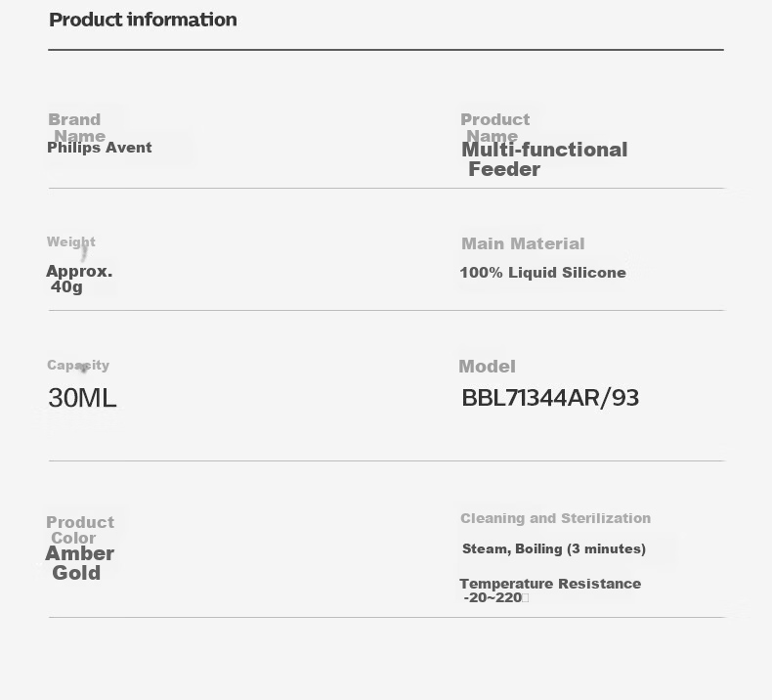Click the Amber Gold color value
Viewport: 772px width, 700px height.
click(80, 563)
